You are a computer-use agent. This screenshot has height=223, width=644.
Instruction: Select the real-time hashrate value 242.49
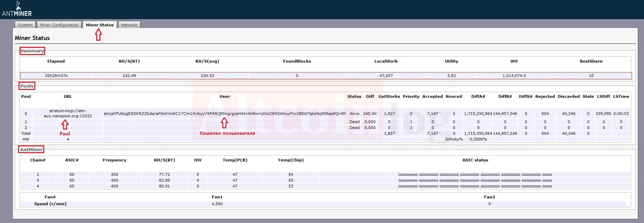click(x=129, y=76)
